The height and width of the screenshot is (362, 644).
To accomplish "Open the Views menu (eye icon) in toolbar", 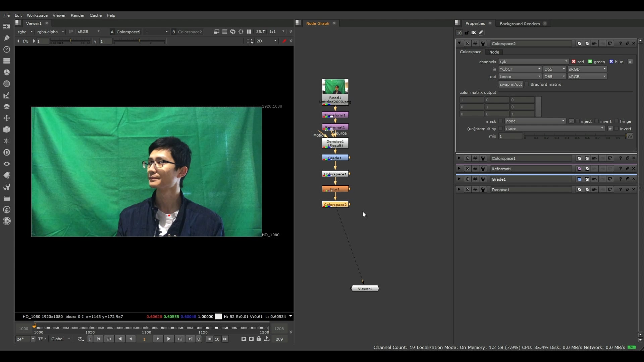I will click(7, 164).
